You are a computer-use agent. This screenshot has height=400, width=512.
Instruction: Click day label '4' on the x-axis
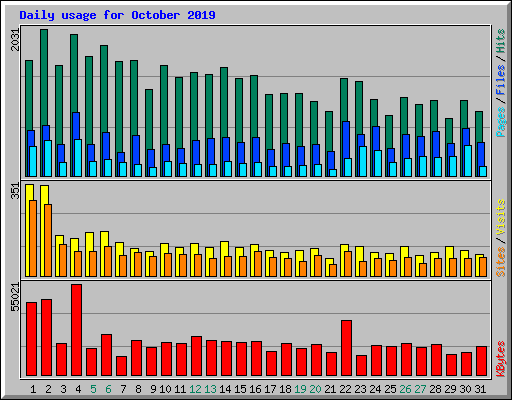point(78,389)
